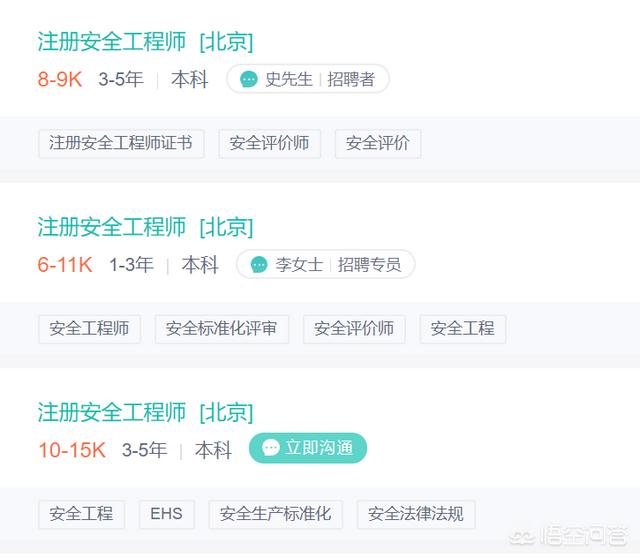The width and height of the screenshot is (640, 558).
Task: Select the 安全生产标准化 tag
Action: (276, 514)
